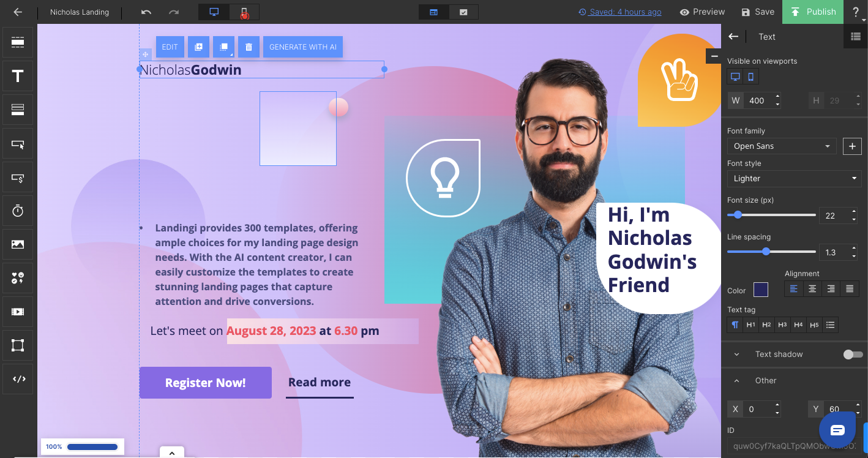Save the landing page
Screen dimensions: 868x458
click(758, 12)
